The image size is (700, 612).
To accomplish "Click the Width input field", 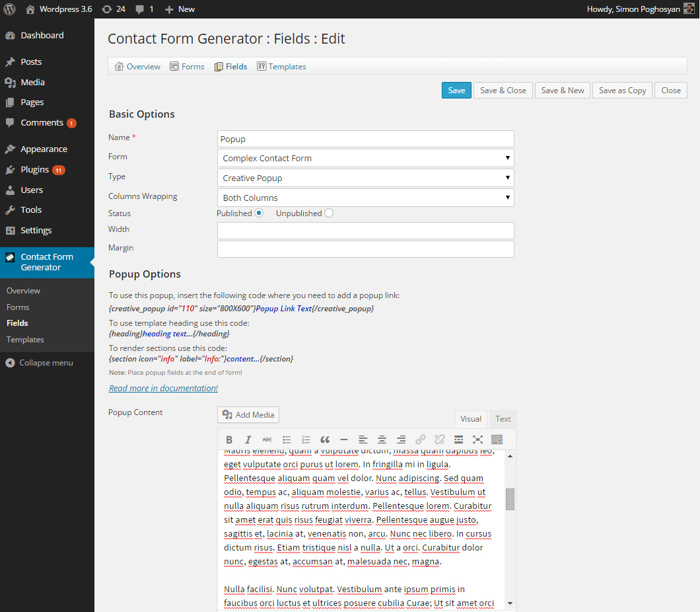I will click(x=366, y=231).
